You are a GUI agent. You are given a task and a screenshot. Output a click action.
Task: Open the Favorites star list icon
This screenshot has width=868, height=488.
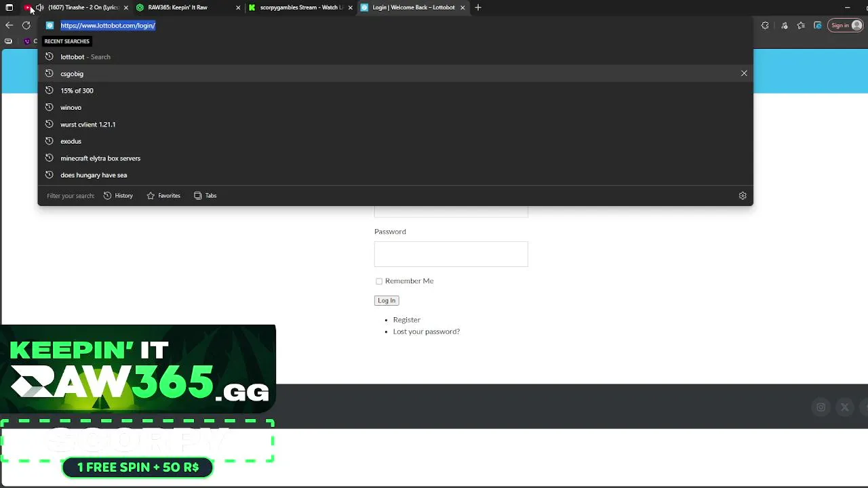click(801, 26)
